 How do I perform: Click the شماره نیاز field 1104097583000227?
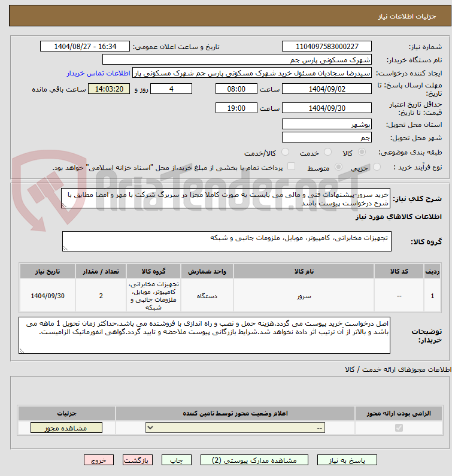[x=327, y=47]
